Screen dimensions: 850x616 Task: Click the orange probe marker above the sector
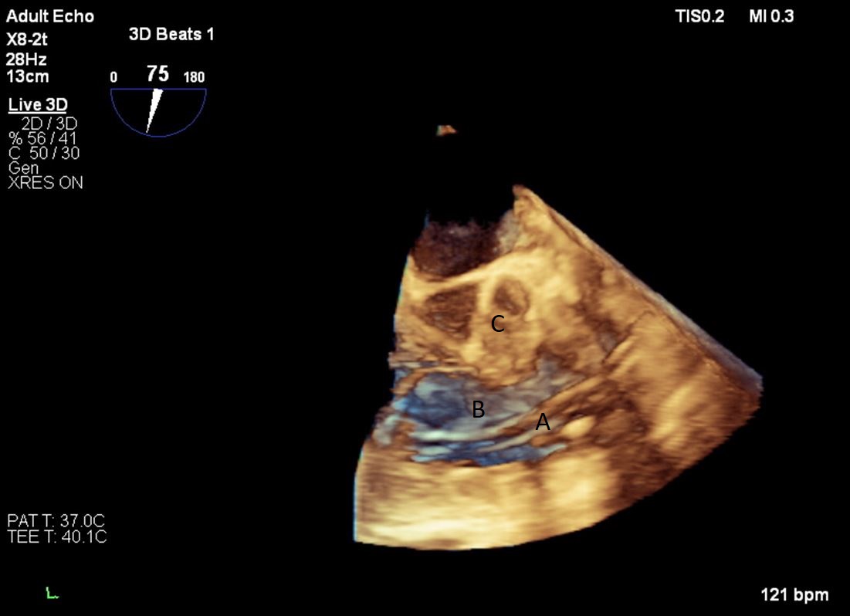click(446, 130)
